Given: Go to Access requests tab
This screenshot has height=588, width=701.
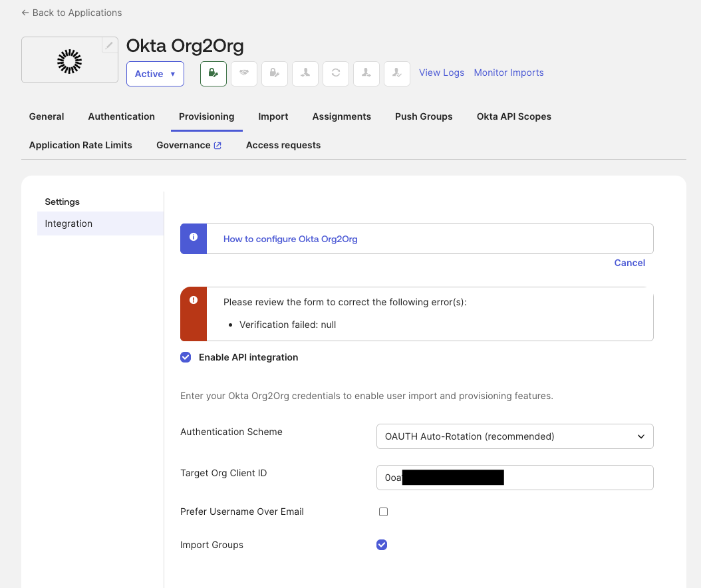Looking at the screenshot, I should coord(283,145).
